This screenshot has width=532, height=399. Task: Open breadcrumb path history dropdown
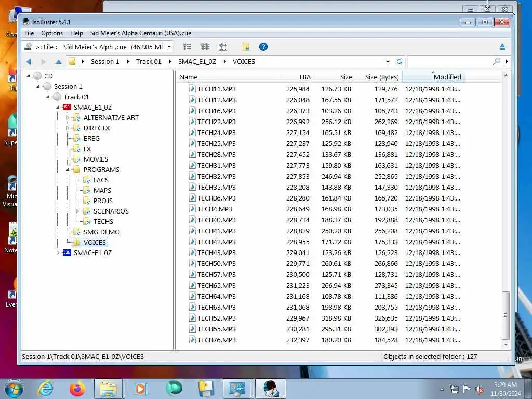click(388, 62)
